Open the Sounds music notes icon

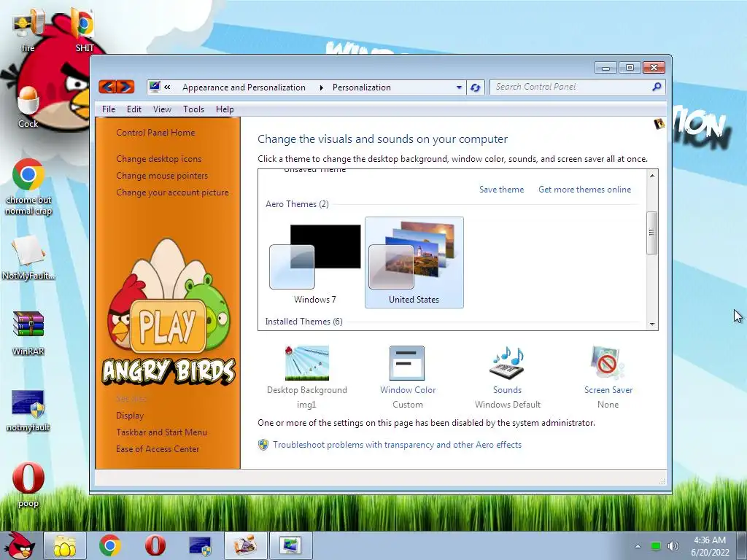pos(507,363)
